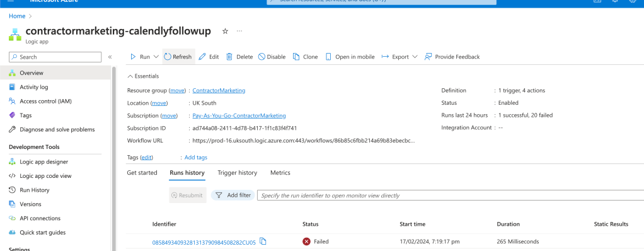Switch to the Metrics tab
The height and width of the screenshot is (251, 644).
point(280,173)
